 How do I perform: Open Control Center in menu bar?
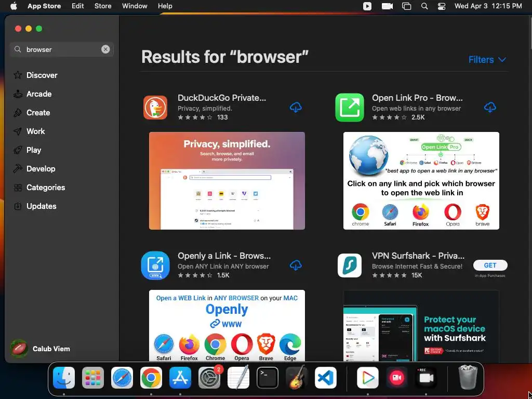pyautogui.click(x=442, y=6)
